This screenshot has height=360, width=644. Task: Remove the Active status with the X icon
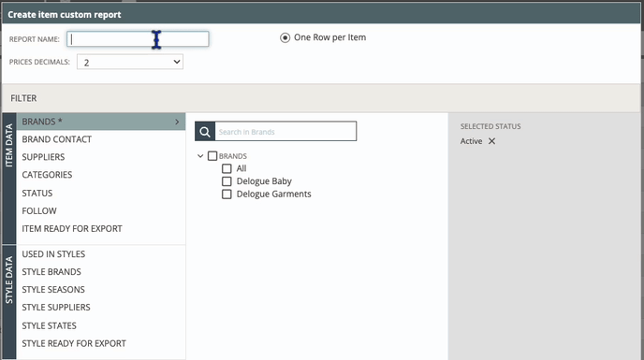click(491, 141)
